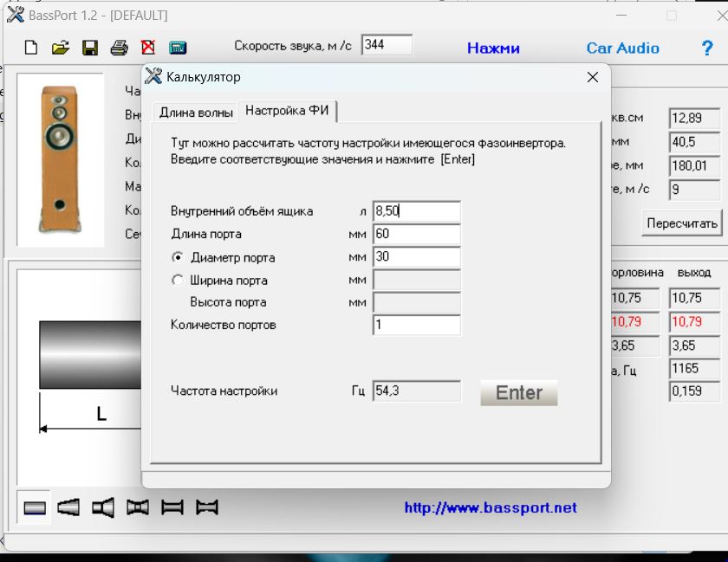
Task: Click the Количество портов input field
Action: point(416,325)
